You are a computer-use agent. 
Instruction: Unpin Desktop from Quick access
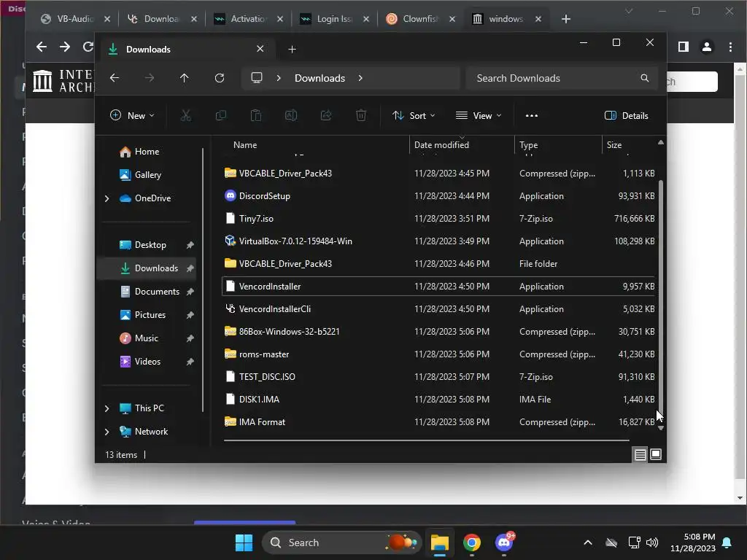pyautogui.click(x=190, y=245)
